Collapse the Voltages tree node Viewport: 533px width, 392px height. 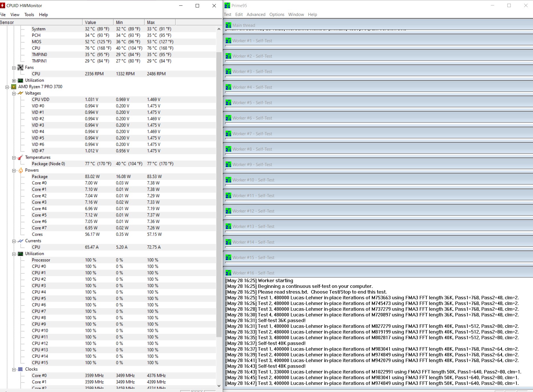point(14,94)
